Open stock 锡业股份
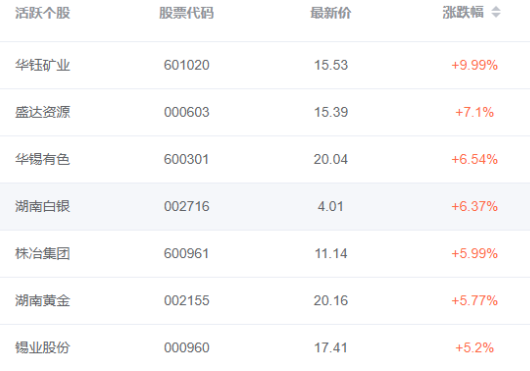Viewport: 530px width, 371px height. tap(43, 348)
